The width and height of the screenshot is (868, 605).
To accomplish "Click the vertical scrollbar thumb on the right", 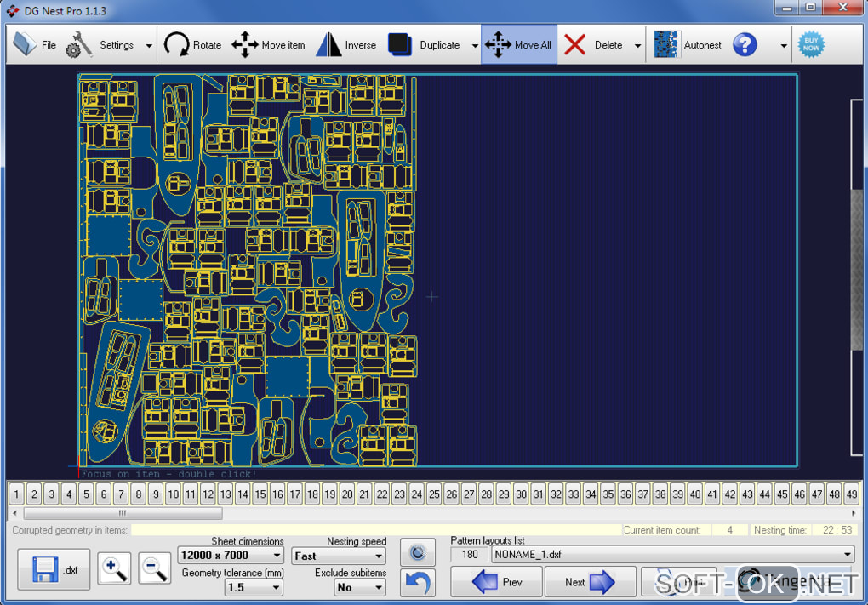I will pos(856,270).
